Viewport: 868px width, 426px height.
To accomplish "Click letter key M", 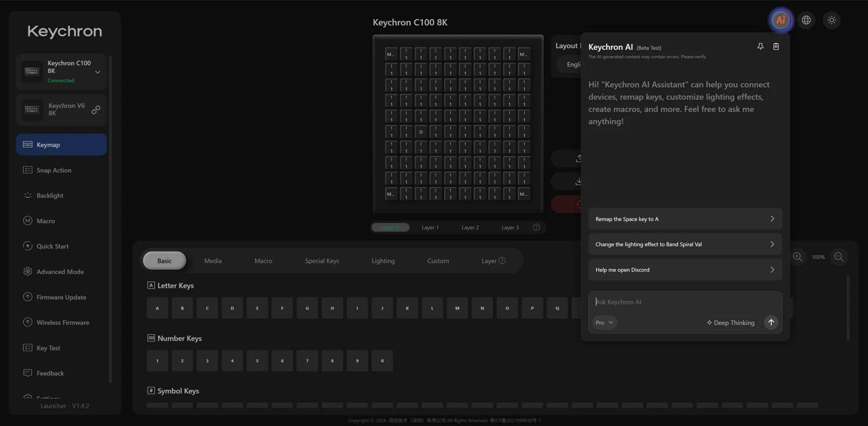I will pos(457,308).
